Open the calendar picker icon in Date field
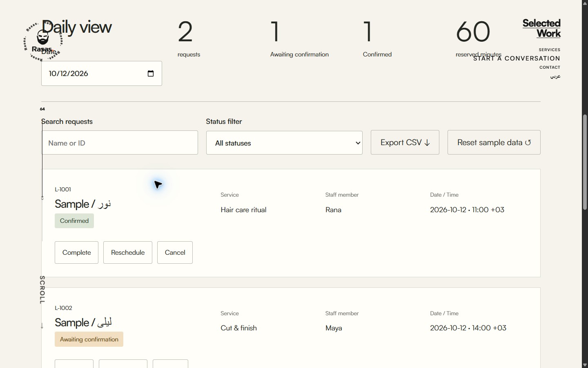 151,74
